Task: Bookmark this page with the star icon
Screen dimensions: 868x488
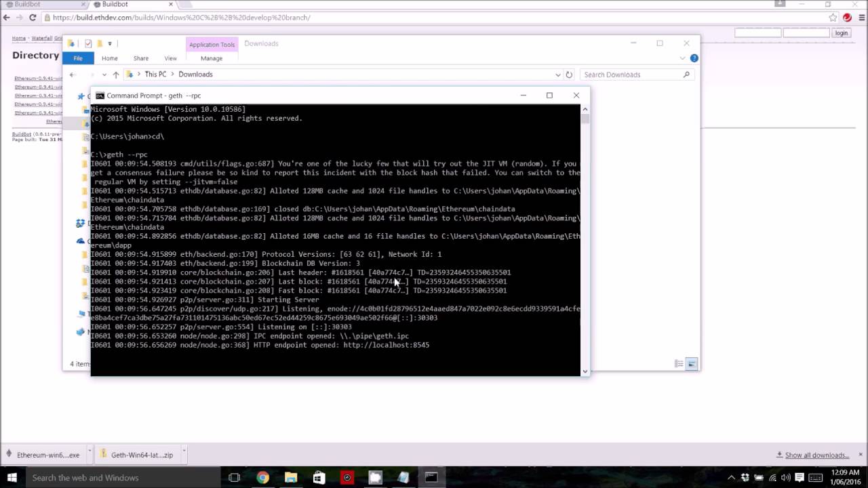Action: [x=833, y=18]
